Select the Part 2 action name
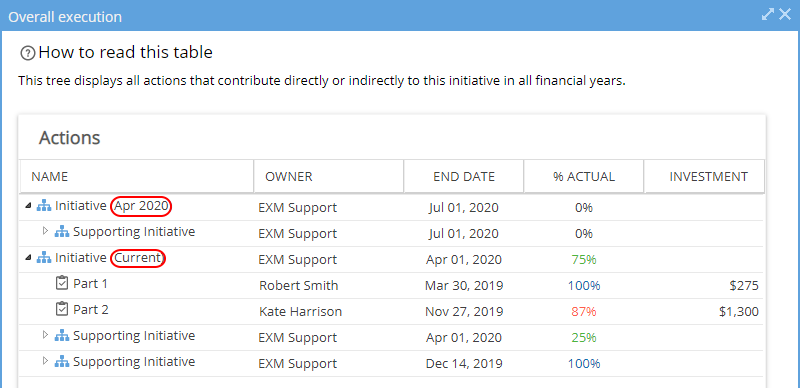 pos(91,309)
